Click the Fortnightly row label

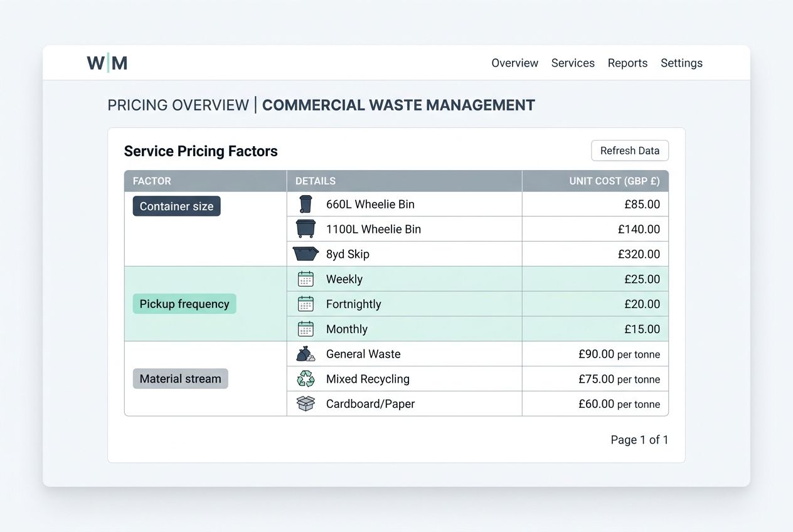[x=354, y=304]
